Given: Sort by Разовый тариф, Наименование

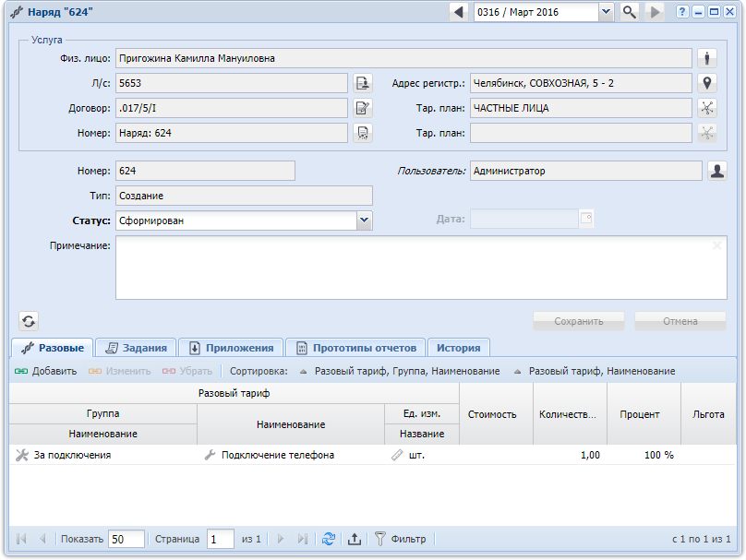Looking at the screenshot, I should tap(595, 371).
